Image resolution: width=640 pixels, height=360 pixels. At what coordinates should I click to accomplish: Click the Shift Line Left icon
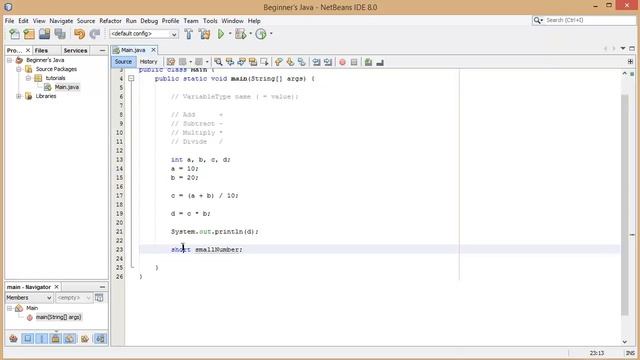316,62
